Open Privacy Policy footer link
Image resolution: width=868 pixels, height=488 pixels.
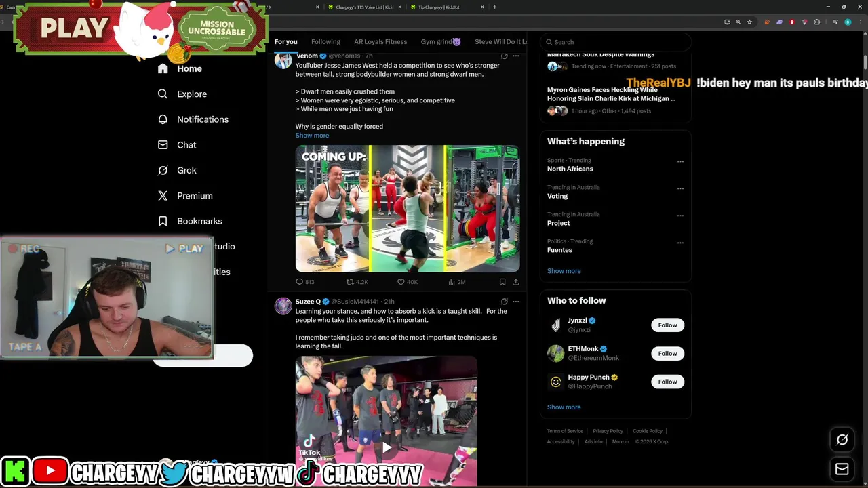pos(608,431)
